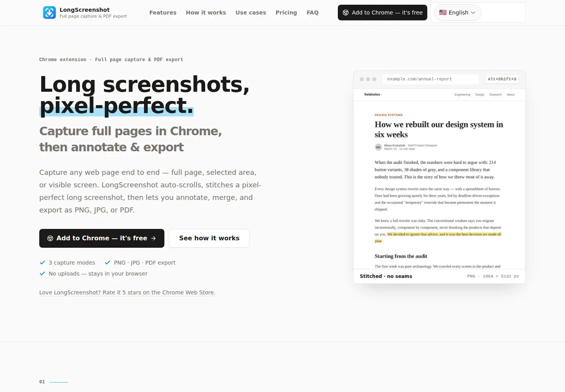Click the LongScreenshot brand name text
Screen dimensions: 565x392
pos(85,10)
